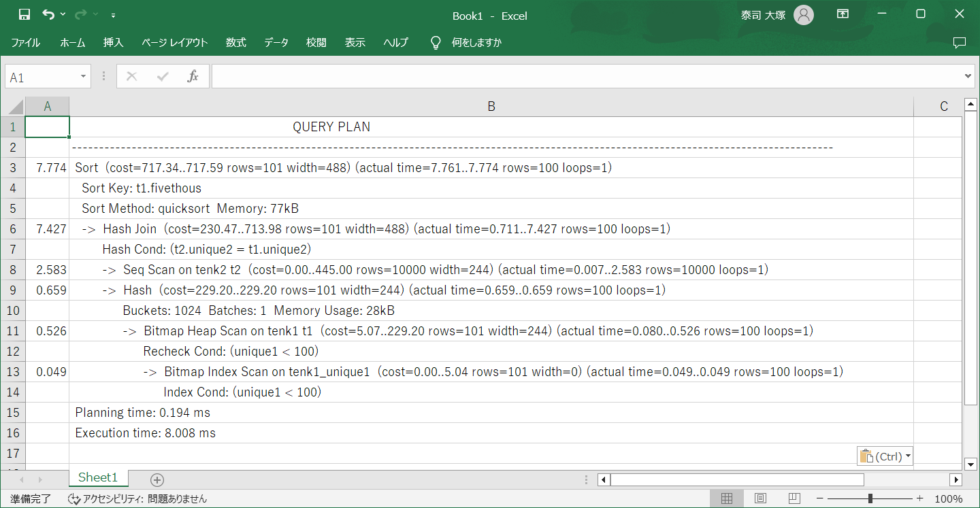Image resolution: width=980 pixels, height=508 pixels.
Task: Open the 数式 ribbon tab
Action: tap(236, 43)
